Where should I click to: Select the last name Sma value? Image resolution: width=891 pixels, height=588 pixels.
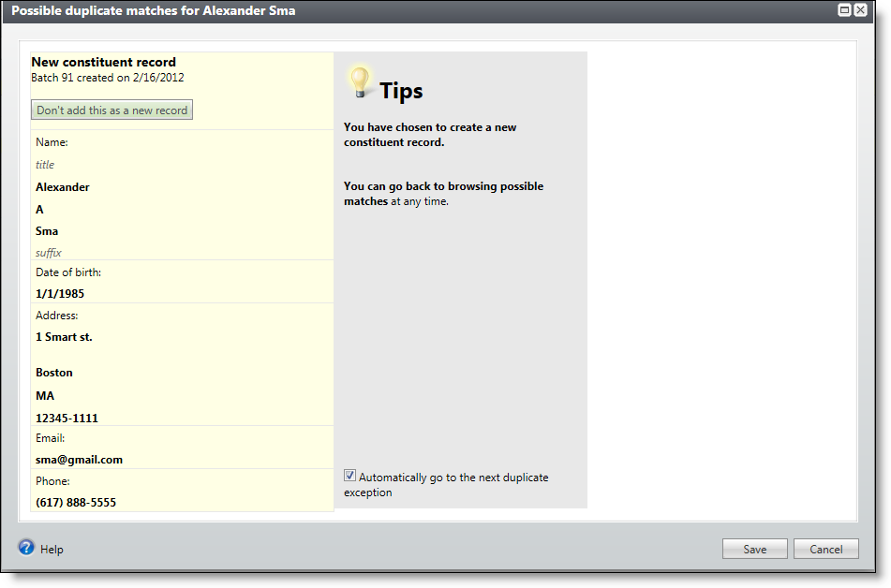coord(47,231)
